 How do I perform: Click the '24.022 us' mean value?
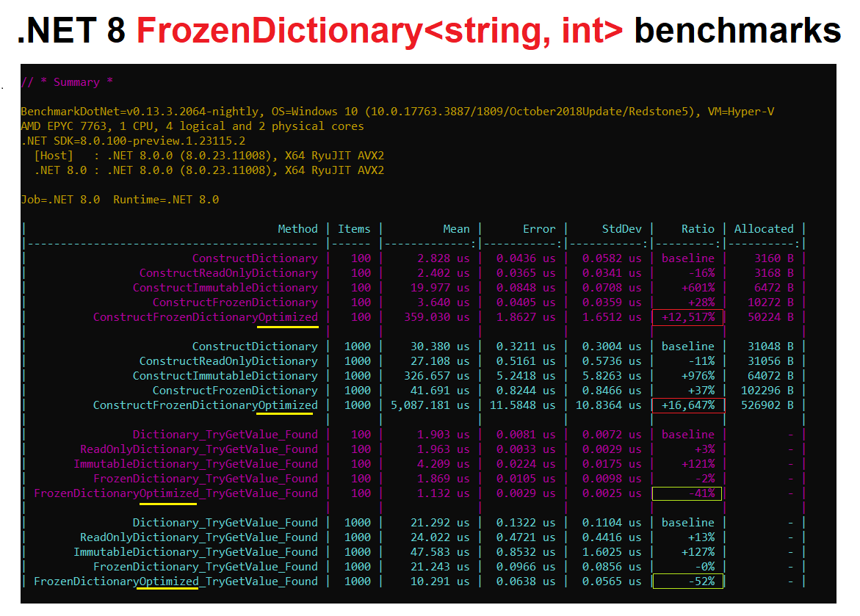[440, 538]
